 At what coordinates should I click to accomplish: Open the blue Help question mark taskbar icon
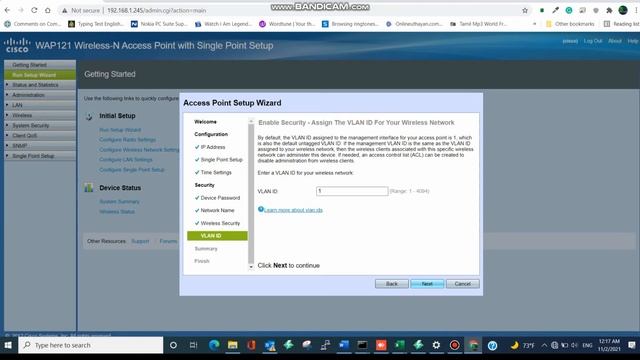[492, 345]
